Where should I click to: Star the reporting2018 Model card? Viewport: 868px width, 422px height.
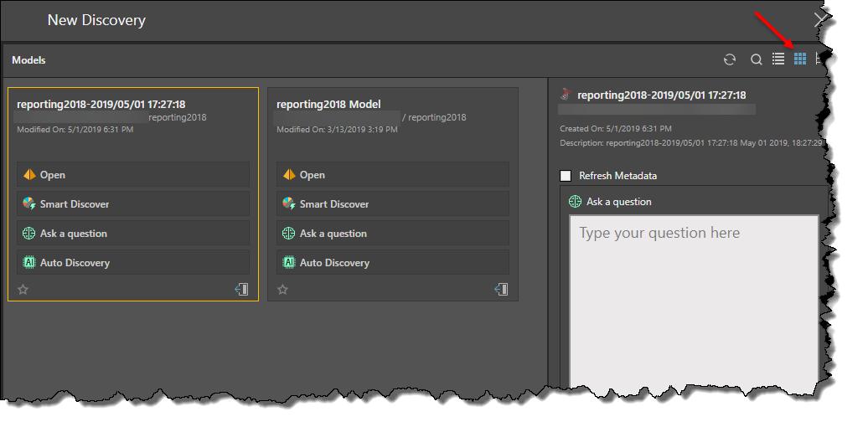[283, 290]
